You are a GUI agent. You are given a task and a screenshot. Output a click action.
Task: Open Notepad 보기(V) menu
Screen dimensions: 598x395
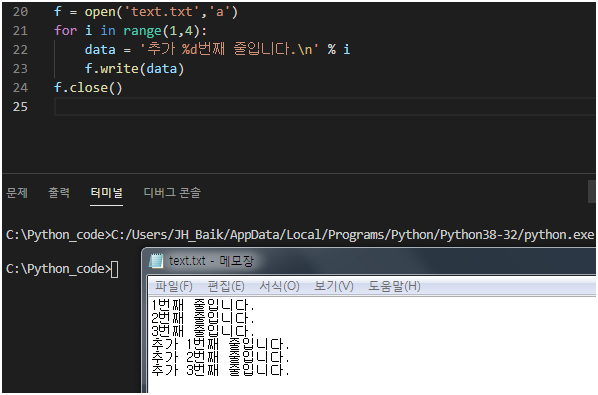pyautogui.click(x=334, y=286)
